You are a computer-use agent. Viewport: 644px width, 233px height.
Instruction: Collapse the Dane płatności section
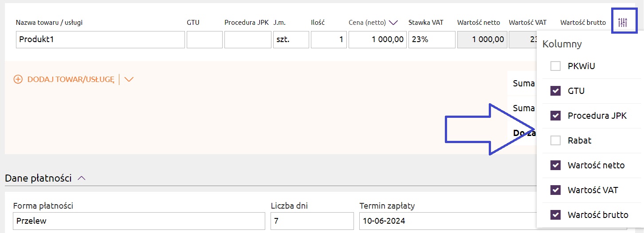coord(81,178)
